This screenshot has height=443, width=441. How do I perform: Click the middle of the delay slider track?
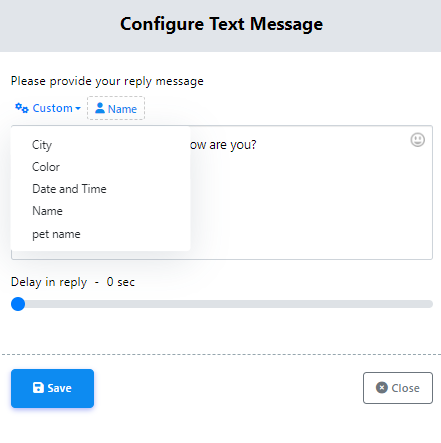(222, 304)
